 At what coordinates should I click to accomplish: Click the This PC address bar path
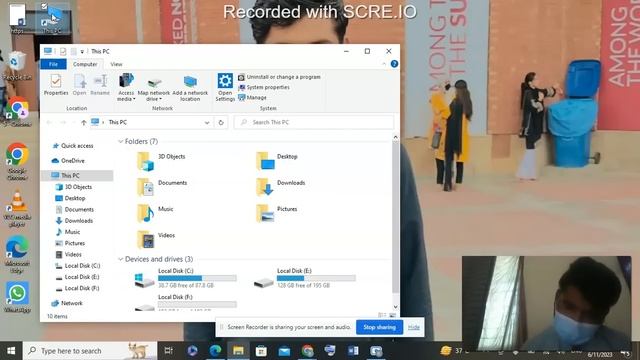click(x=118, y=122)
